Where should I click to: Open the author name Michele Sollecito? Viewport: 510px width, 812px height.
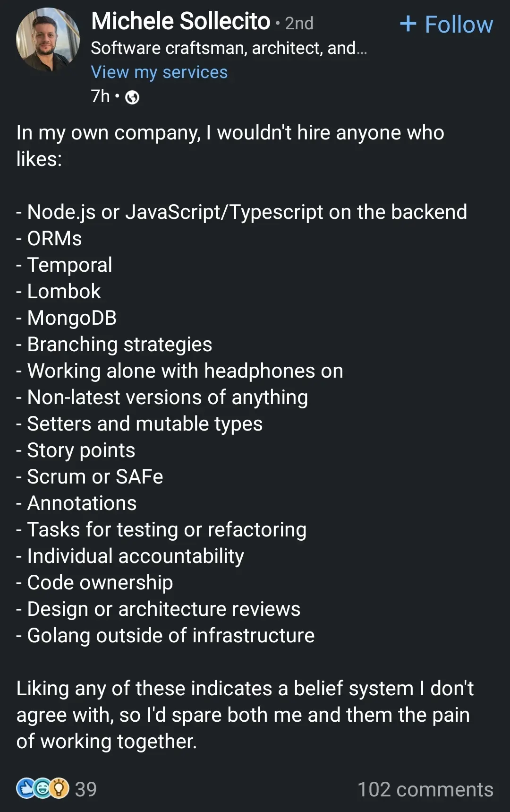[180, 21]
